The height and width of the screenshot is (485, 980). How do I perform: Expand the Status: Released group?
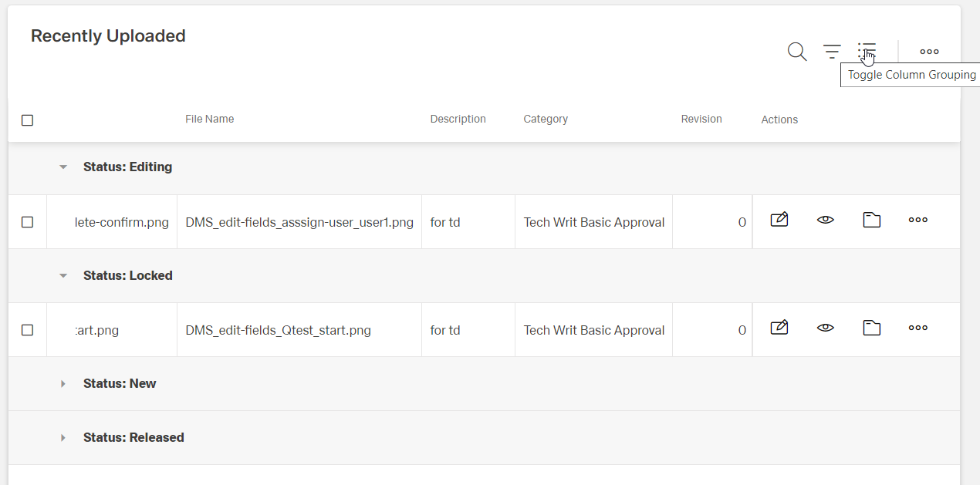coord(63,438)
